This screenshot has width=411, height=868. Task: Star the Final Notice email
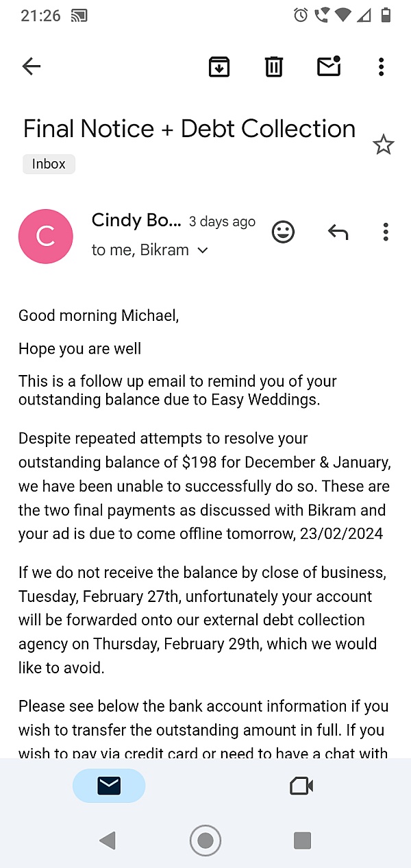coord(383,145)
